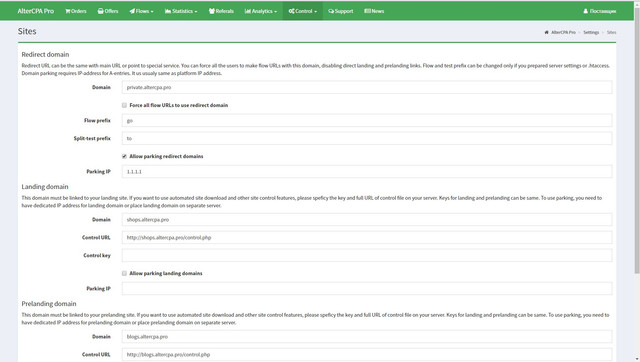The width and height of the screenshot is (640, 362).
Task: Uncheck Allow parking redirect domains
Action: click(x=124, y=156)
